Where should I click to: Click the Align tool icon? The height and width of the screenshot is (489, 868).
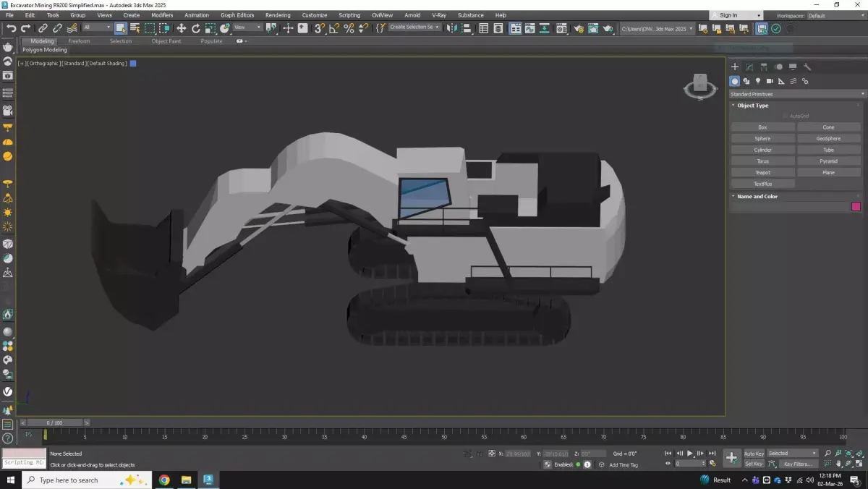tap(467, 28)
